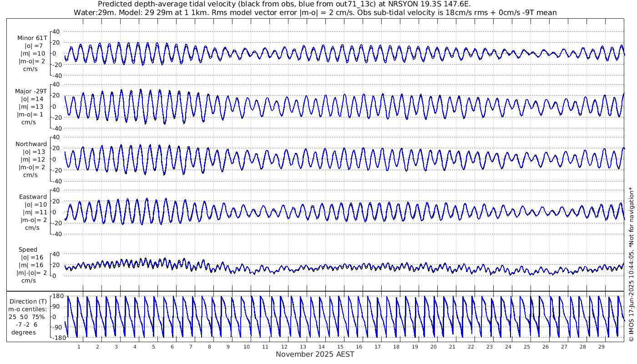Click the 'Minor 61T' panel label
Screen dimensions: 637x364
[32, 38]
